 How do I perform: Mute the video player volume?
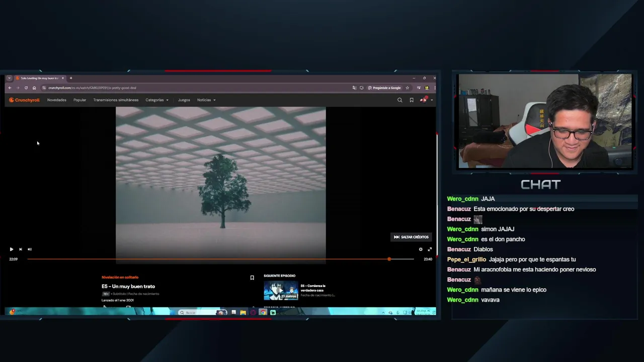point(29,249)
